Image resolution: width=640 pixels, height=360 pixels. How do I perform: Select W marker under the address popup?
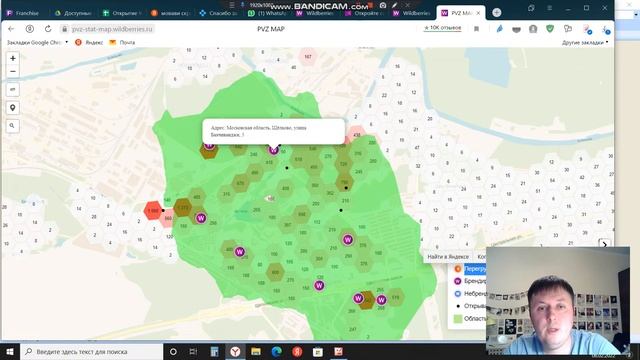(273, 150)
